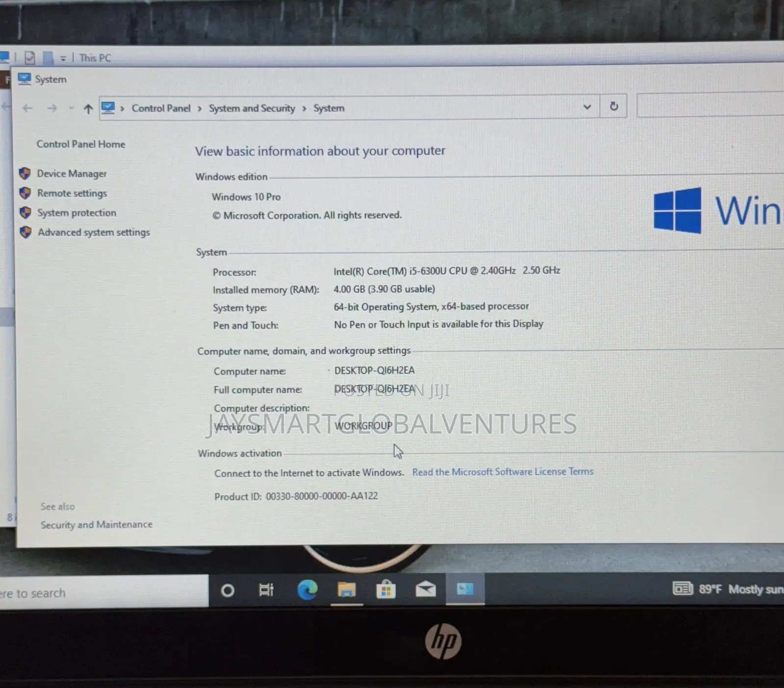
Task: Click the System window title icon
Action: point(24,79)
